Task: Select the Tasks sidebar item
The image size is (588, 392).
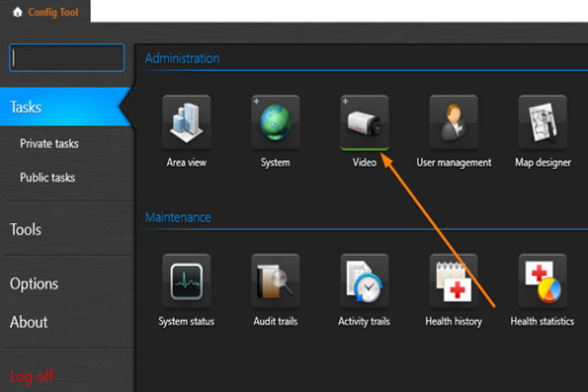Action: click(65, 107)
